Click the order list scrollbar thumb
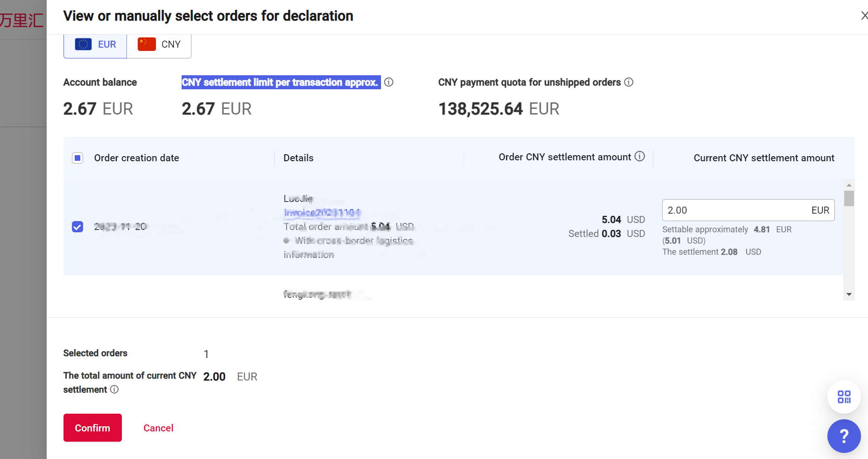 coord(849,198)
